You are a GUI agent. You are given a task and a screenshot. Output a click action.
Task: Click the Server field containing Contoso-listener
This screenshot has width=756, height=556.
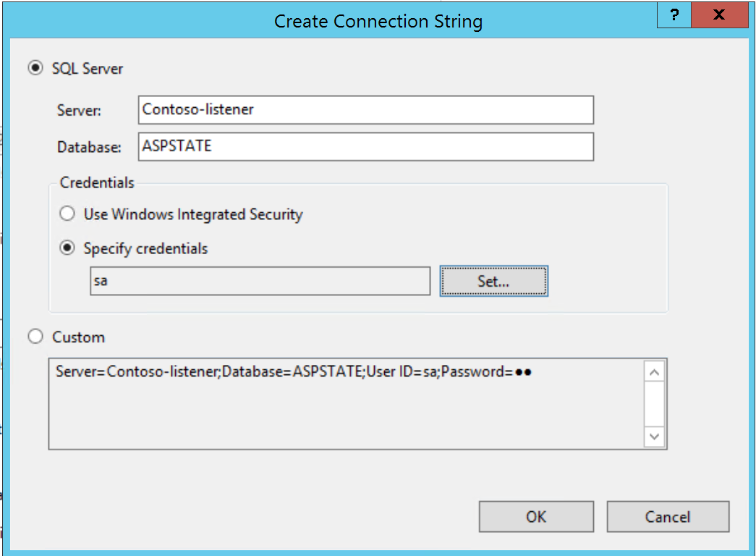(365, 110)
